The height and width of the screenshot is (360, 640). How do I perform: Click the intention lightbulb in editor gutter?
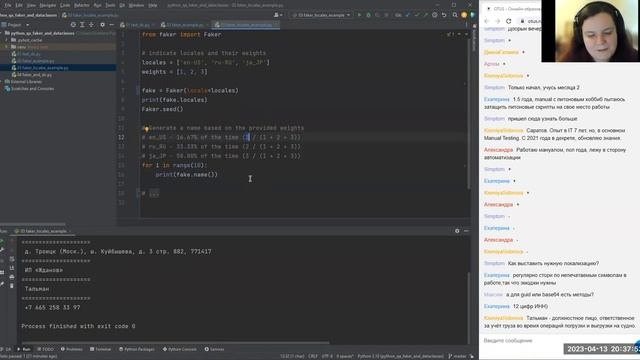[x=146, y=129]
